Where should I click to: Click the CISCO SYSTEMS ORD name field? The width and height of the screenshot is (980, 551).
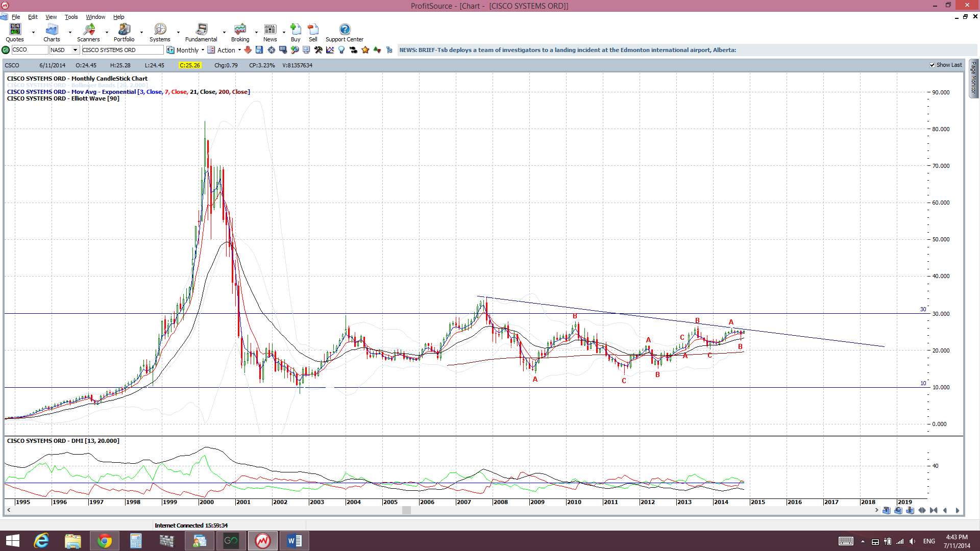pyautogui.click(x=122, y=50)
